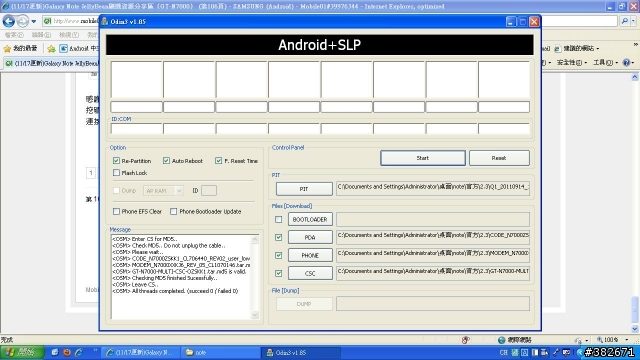Open the IE Safety (安全性) menu
This screenshot has height=360, width=640.
(571, 62)
